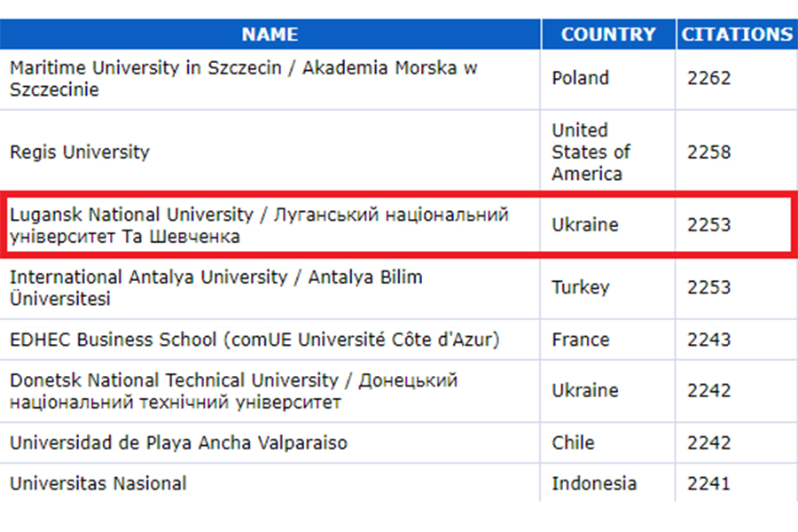Open Maritime University in Szczecin entry

[244, 79]
